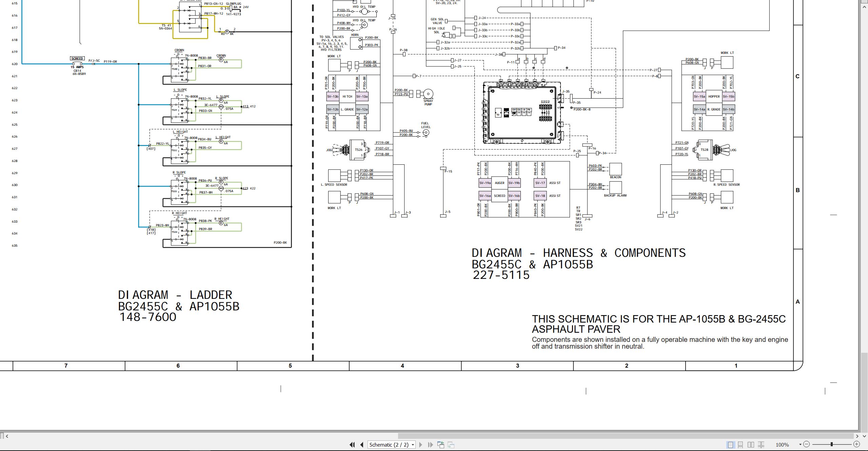Click the L. SPEED SENSOR label
Screen dimensions: 868x451
click(334, 185)
